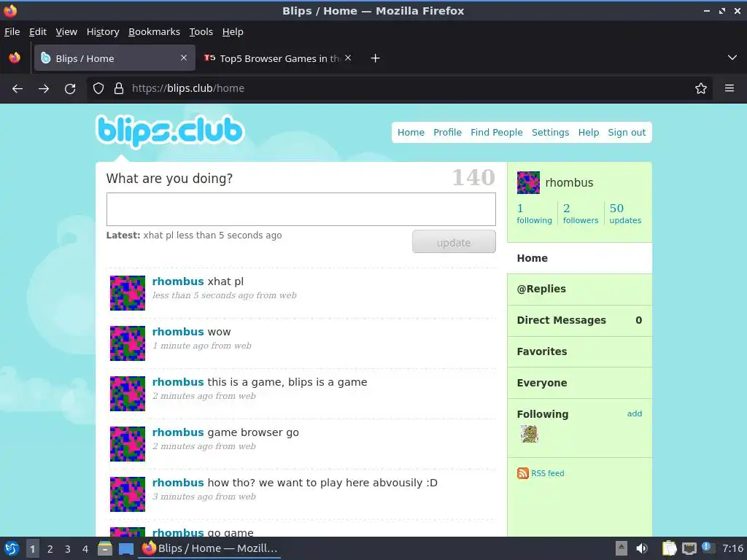Viewport: 747px width, 560px height.
Task: Open Home link in site navigation
Action: point(411,133)
